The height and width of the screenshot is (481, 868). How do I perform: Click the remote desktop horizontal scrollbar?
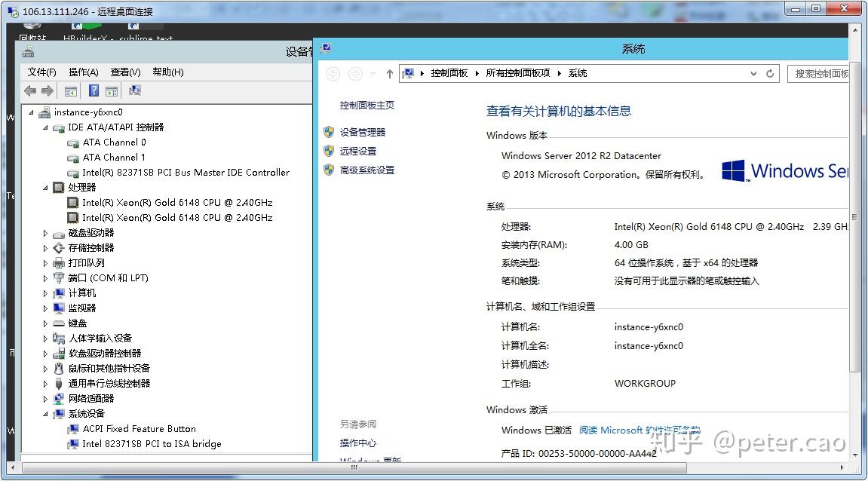pyautogui.click(x=354, y=467)
